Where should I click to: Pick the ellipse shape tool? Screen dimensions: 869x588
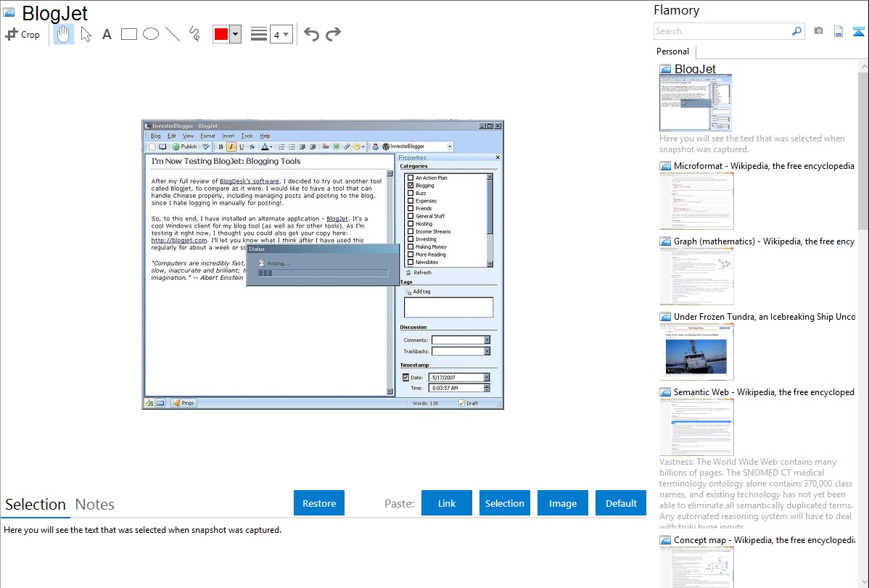pyautogui.click(x=151, y=34)
